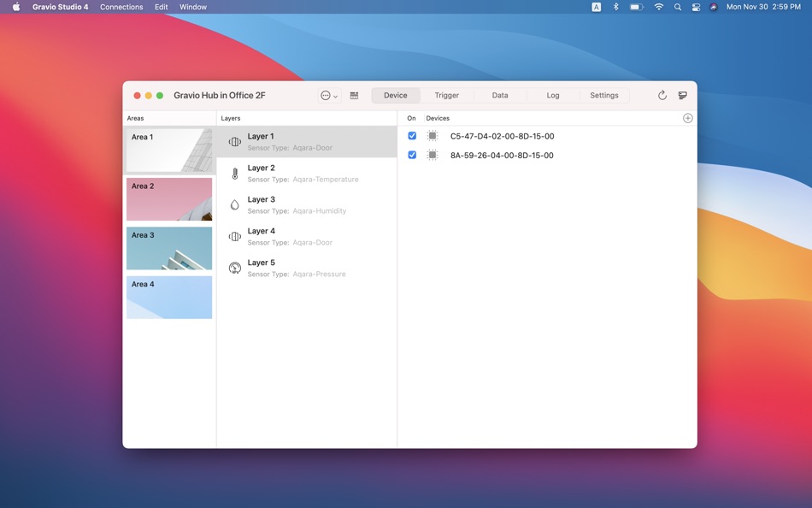812x508 pixels.
Task: Open the Apple menu
Action: [x=16, y=7]
